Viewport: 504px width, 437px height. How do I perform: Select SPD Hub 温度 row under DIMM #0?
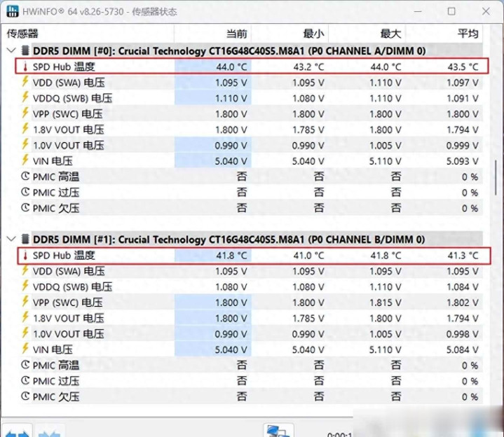[252, 67]
